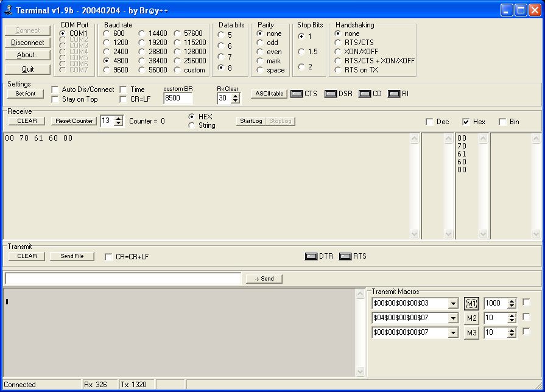Select String receive mode
This screenshot has width=545, height=392.
point(192,125)
